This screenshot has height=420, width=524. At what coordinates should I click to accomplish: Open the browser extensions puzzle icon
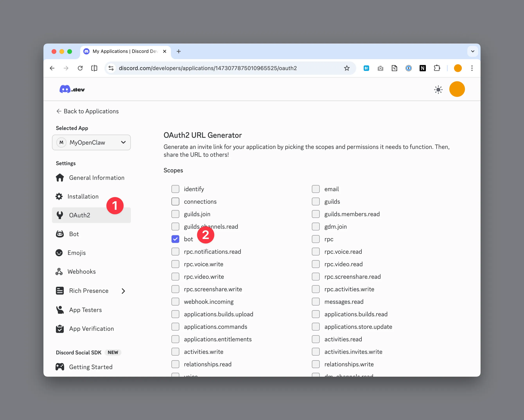click(x=437, y=68)
